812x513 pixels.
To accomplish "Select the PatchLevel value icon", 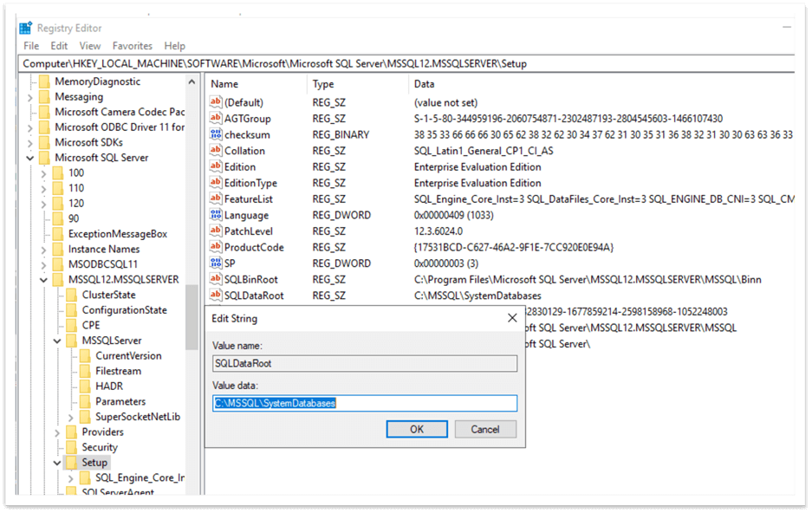I will (x=216, y=231).
